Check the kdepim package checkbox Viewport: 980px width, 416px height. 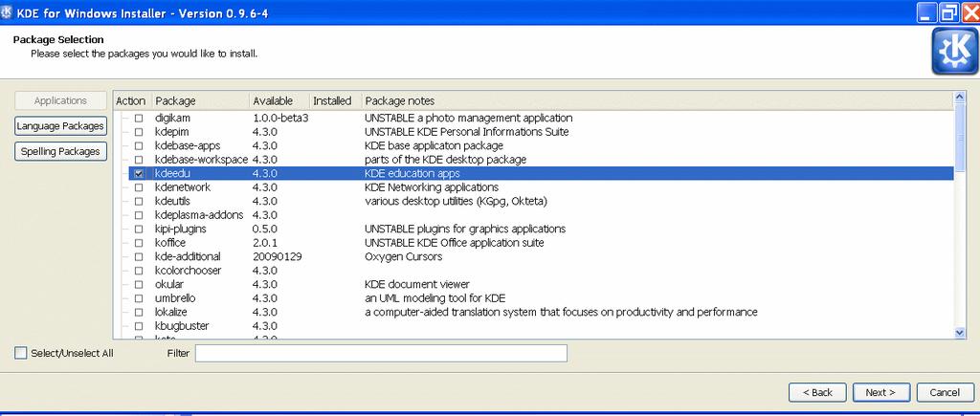(139, 132)
